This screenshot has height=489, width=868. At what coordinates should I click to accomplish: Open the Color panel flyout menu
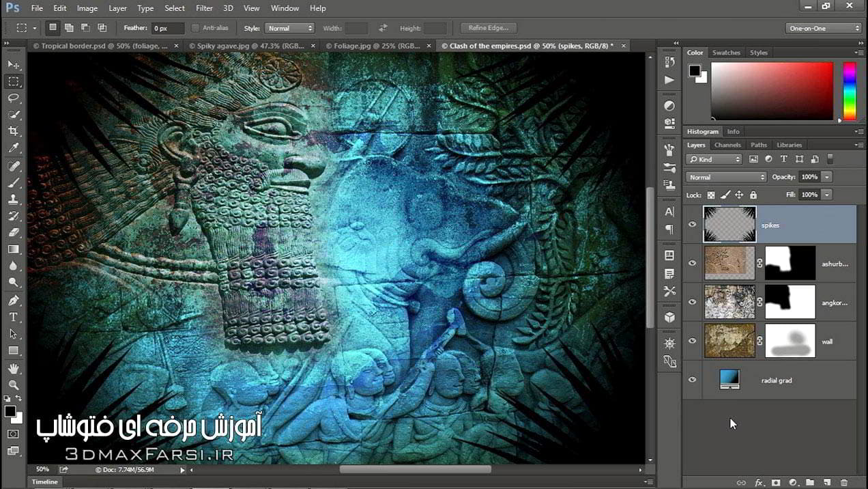click(x=858, y=53)
